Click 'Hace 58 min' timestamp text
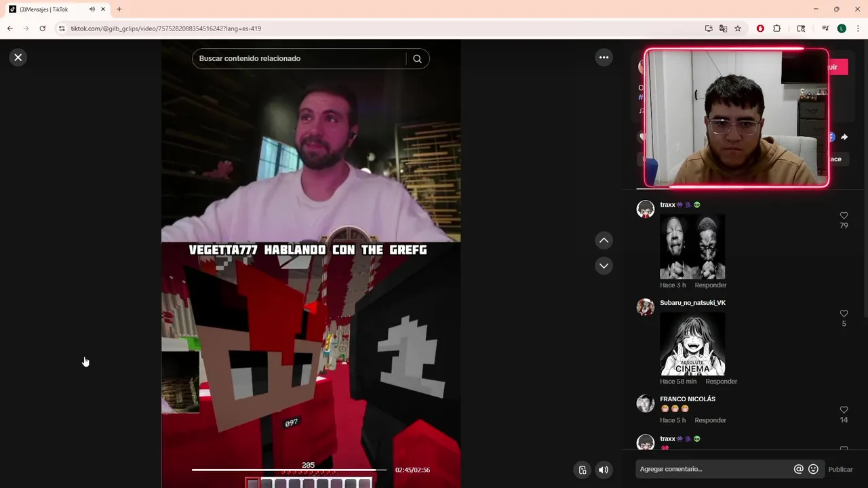This screenshot has width=868, height=488. (x=678, y=382)
